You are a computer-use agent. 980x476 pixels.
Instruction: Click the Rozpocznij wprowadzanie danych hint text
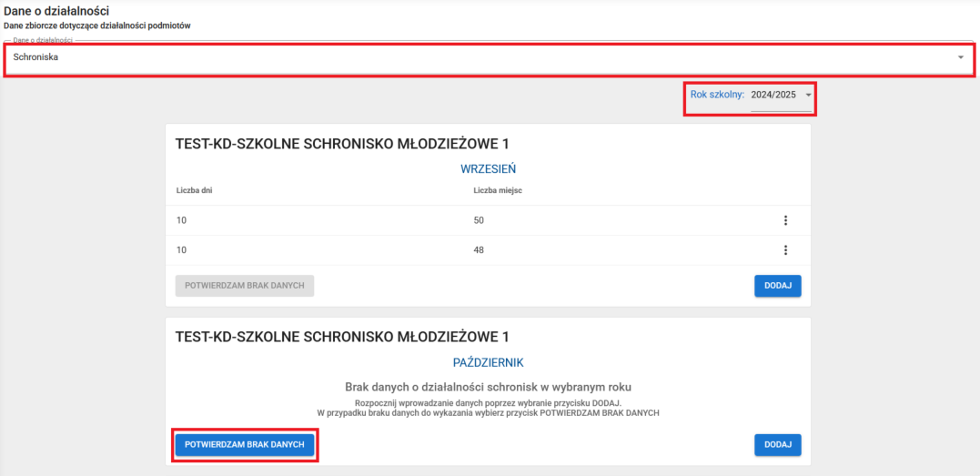[x=488, y=403]
